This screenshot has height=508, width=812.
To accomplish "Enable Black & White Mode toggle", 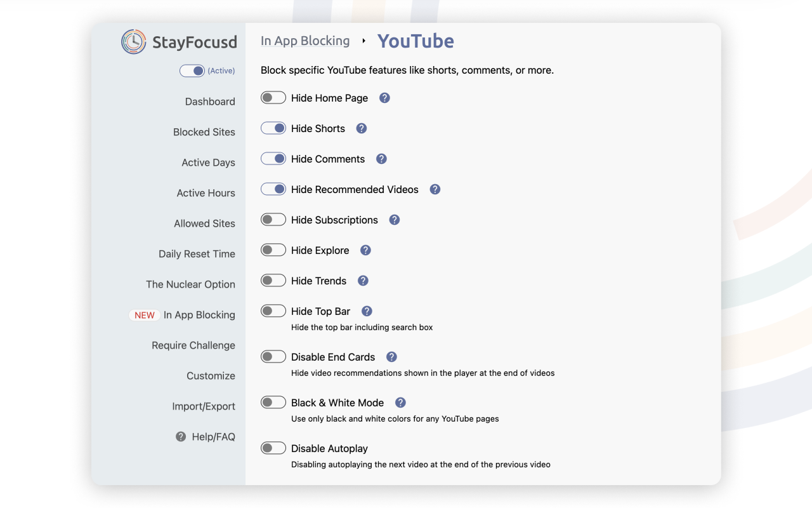I will [273, 403].
